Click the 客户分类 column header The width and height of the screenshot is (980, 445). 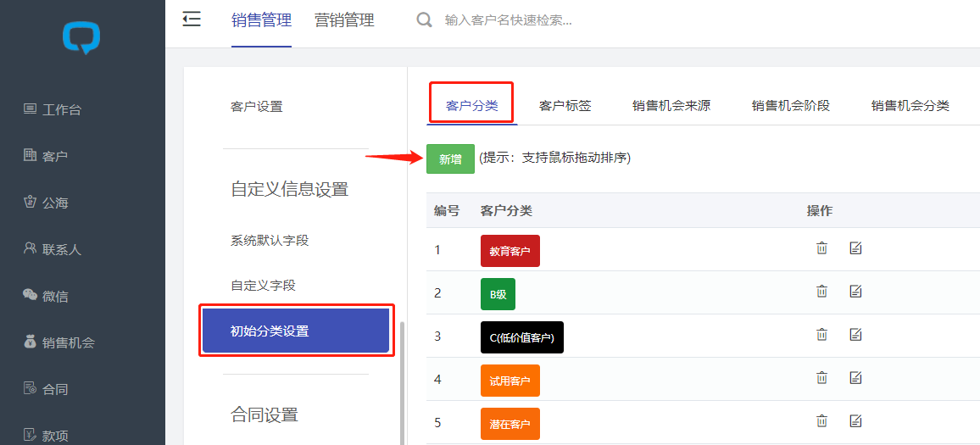coord(506,210)
